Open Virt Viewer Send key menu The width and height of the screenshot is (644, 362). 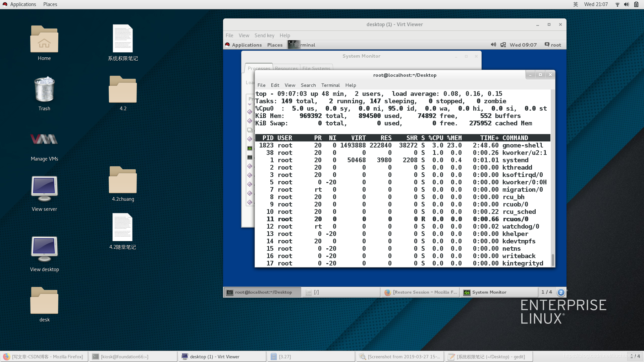pos(264,36)
